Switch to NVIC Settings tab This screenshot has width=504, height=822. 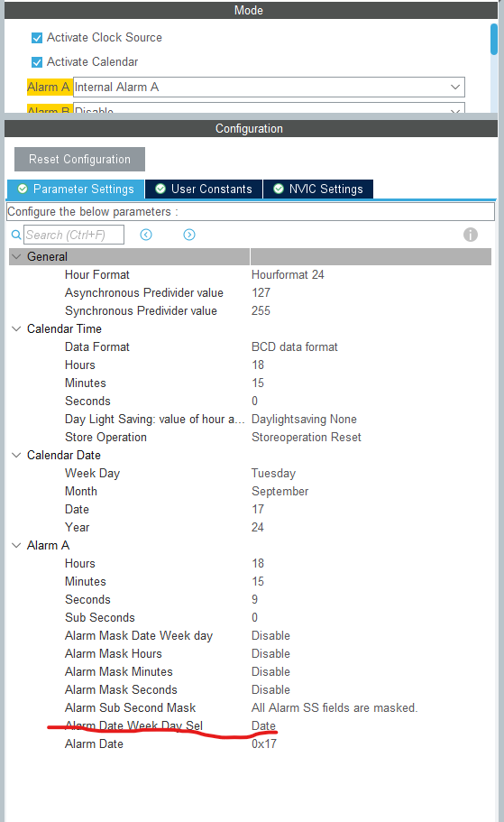(x=318, y=189)
